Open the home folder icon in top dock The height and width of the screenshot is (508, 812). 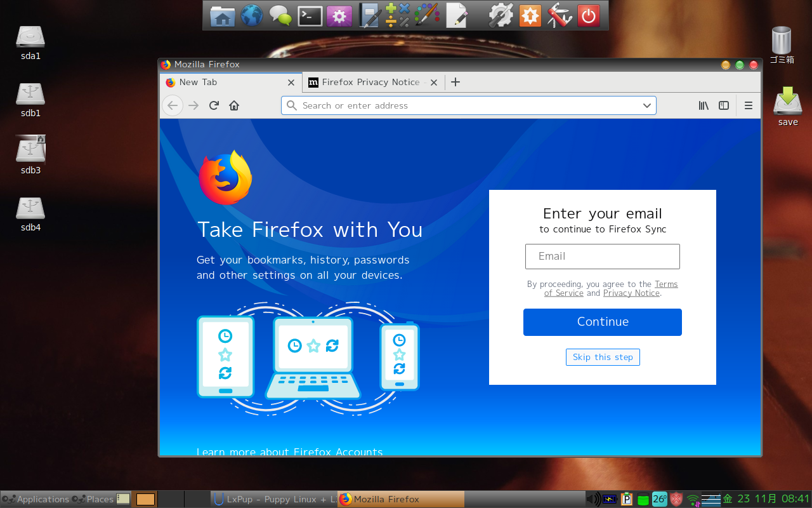(x=222, y=15)
